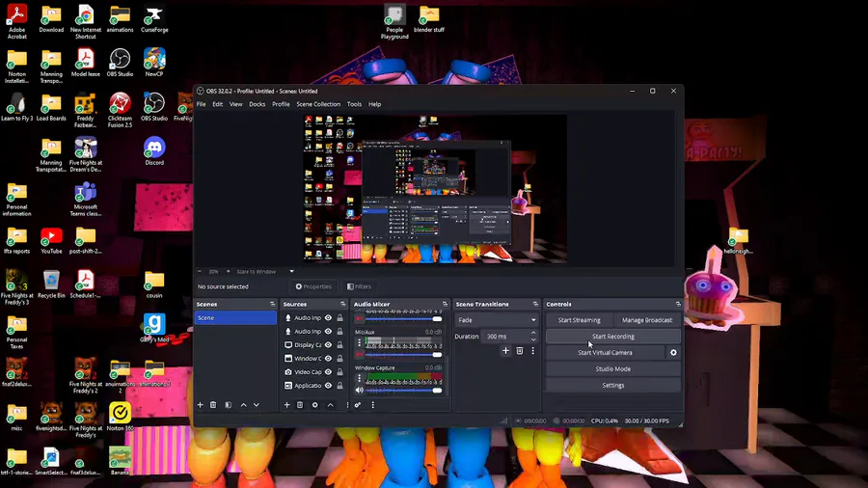Delete source using Sources trash icon

[x=300, y=405]
